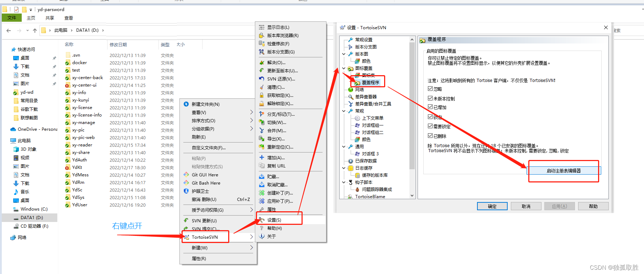
Task: Open the 查看 ribbon tab
Action: 69,18
